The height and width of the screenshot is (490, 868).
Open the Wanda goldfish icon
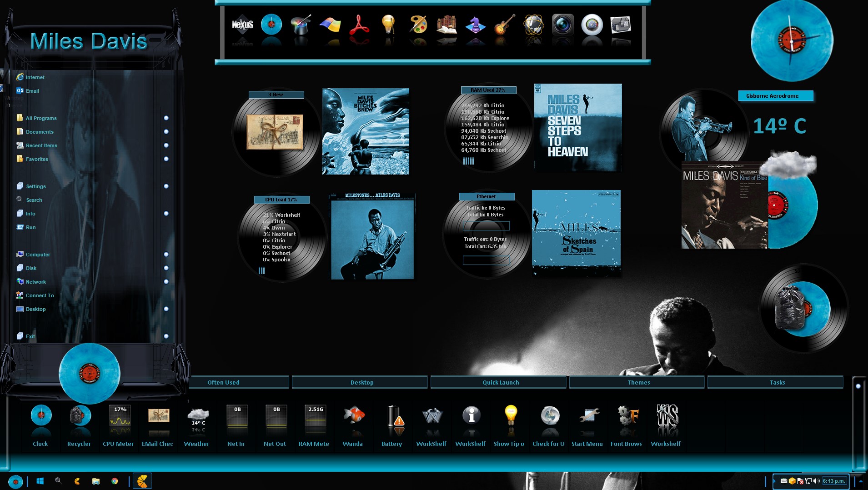tap(353, 416)
